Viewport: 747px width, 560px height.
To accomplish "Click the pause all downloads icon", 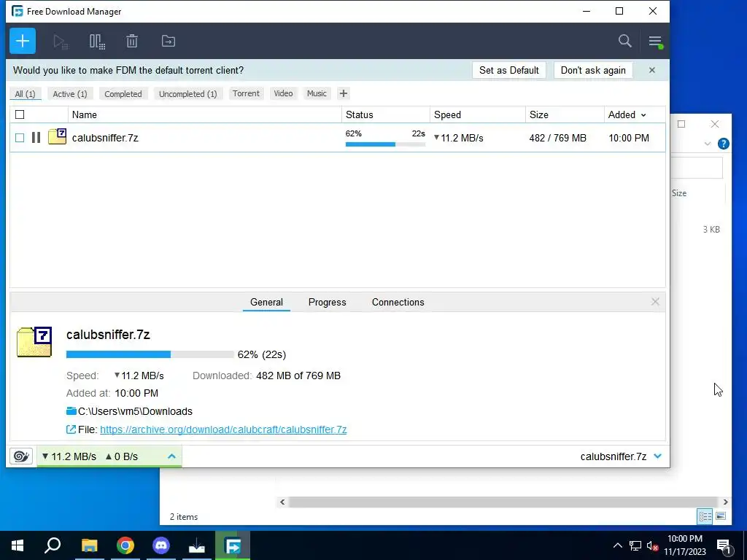I will (x=97, y=42).
